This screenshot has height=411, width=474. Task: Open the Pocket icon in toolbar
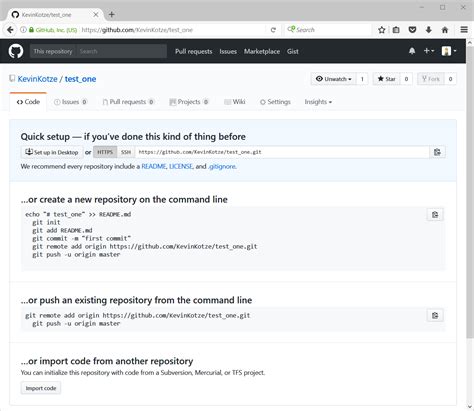pos(412,30)
